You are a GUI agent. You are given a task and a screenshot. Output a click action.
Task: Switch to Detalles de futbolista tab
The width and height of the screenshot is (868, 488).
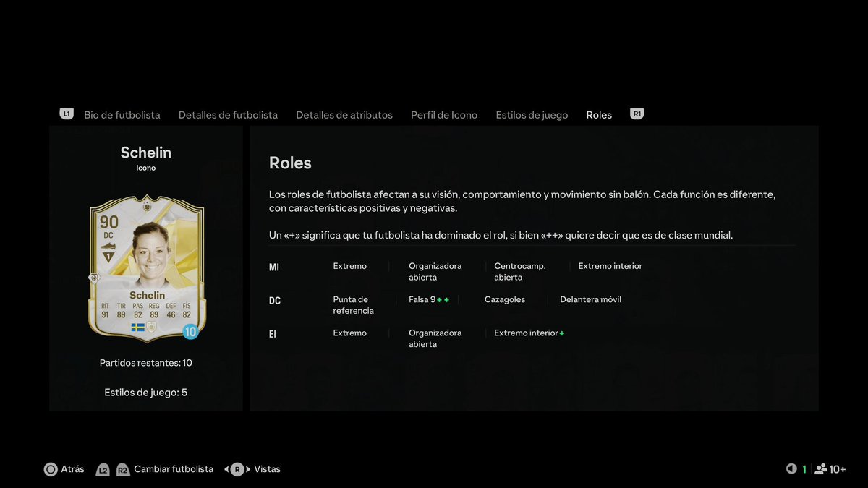228,115
